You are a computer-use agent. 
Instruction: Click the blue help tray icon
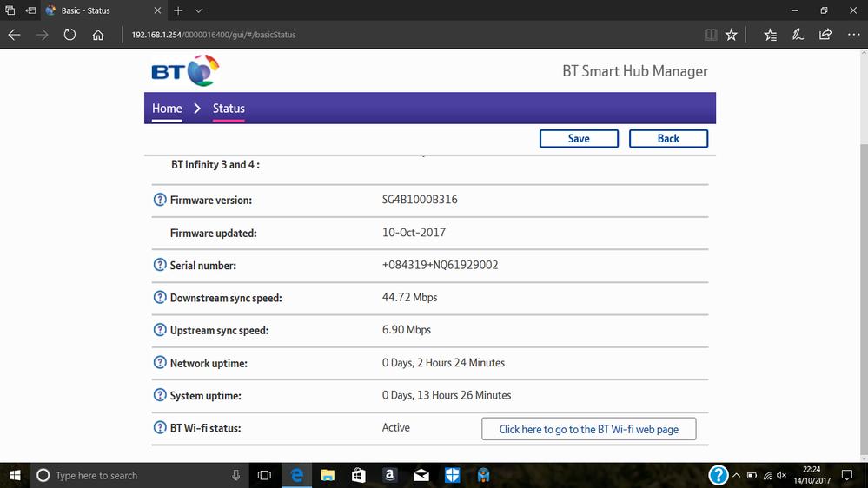(718, 475)
